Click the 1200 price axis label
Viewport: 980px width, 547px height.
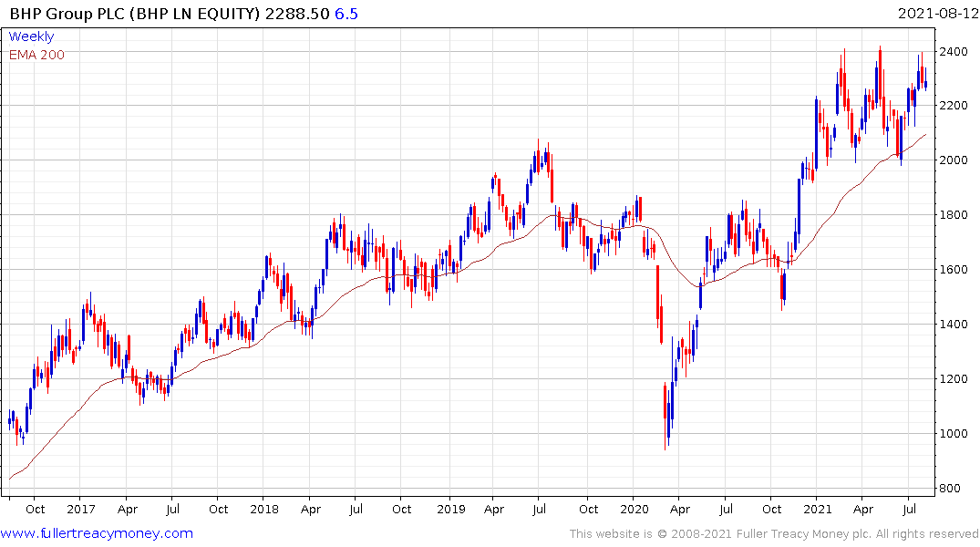coord(954,379)
